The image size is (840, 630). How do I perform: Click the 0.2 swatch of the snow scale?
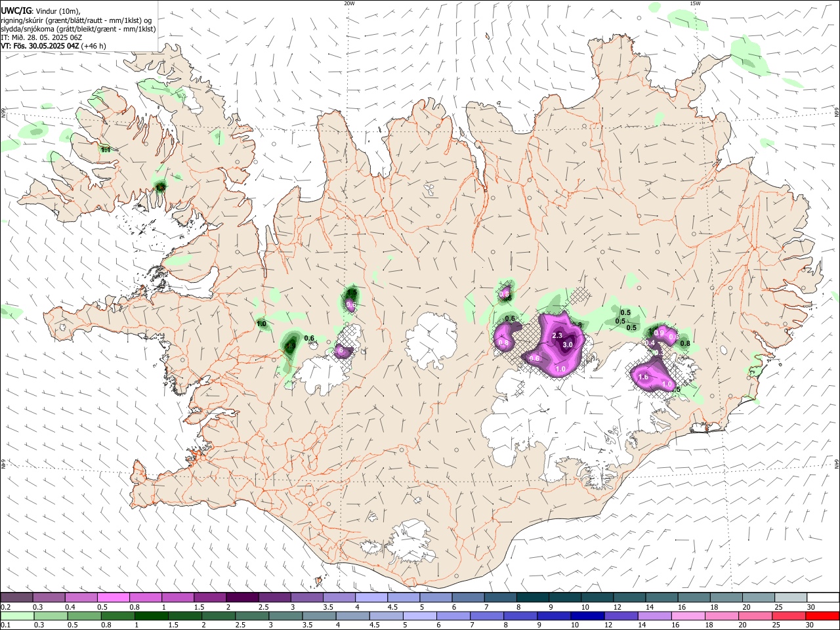pyautogui.click(x=17, y=597)
